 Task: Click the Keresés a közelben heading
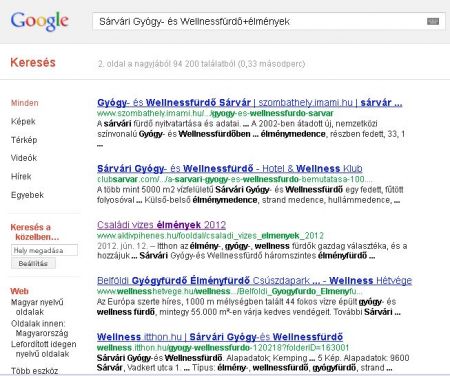[35, 232]
